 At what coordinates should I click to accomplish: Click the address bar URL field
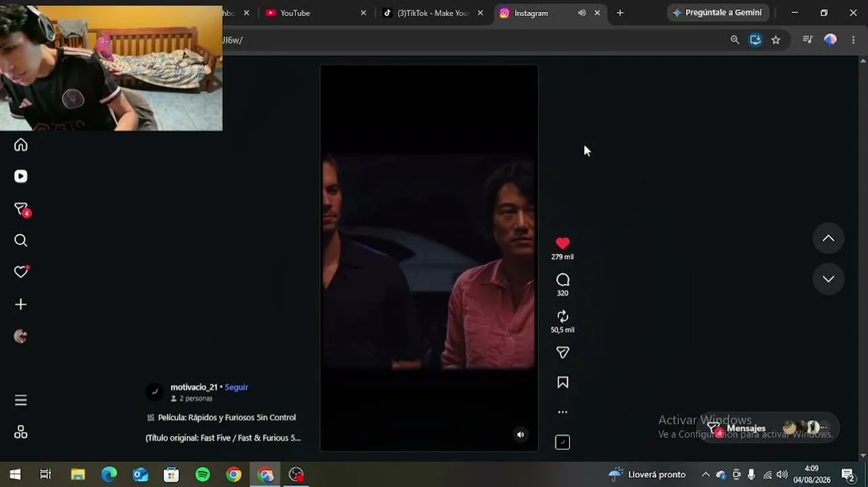473,40
